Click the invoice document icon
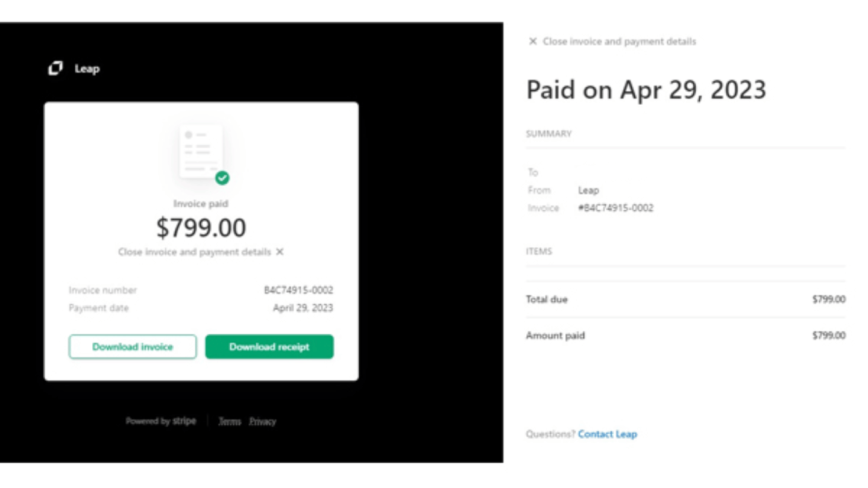The height and width of the screenshot is (488, 868). pyautogui.click(x=201, y=152)
